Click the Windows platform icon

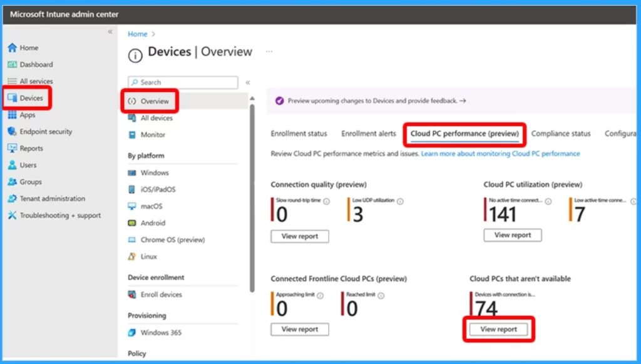click(x=132, y=173)
